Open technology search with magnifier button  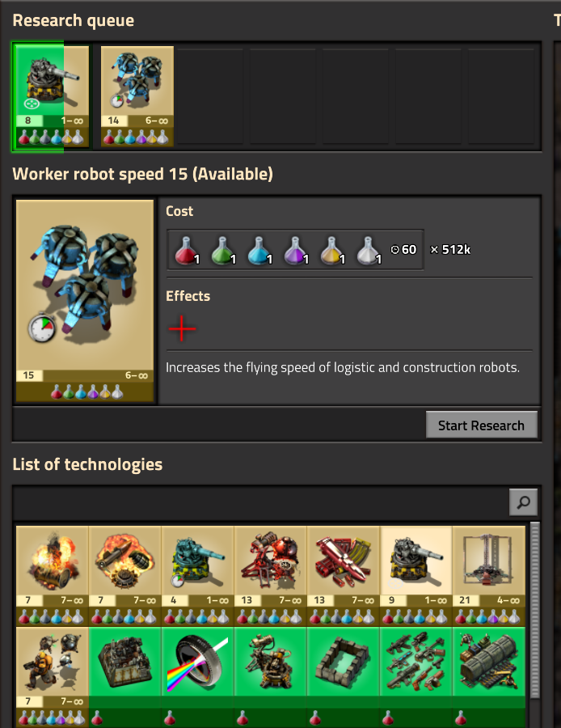point(523,502)
